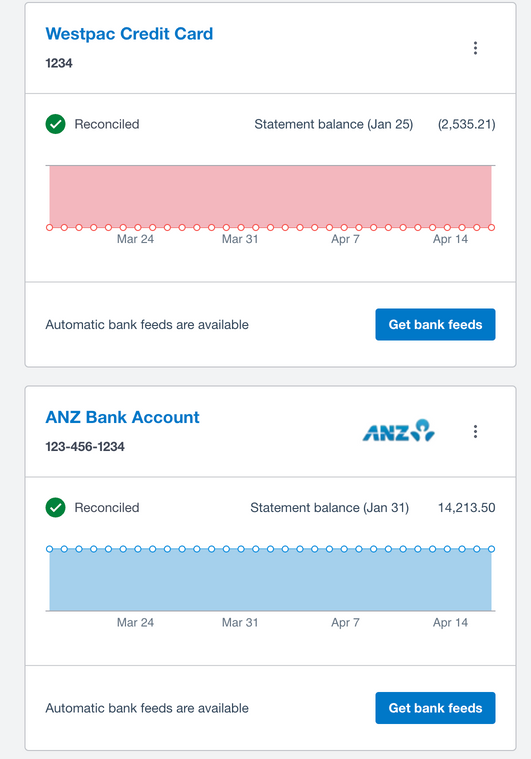Screen dimensions: 531x759
Task: Click Apr 14 label on ANZ chart
Action: click(450, 622)
